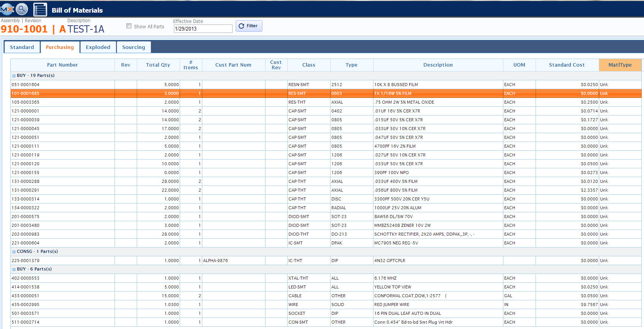Click the highlighted MatlType column header

pyautogui.click(x=620, y=65)
